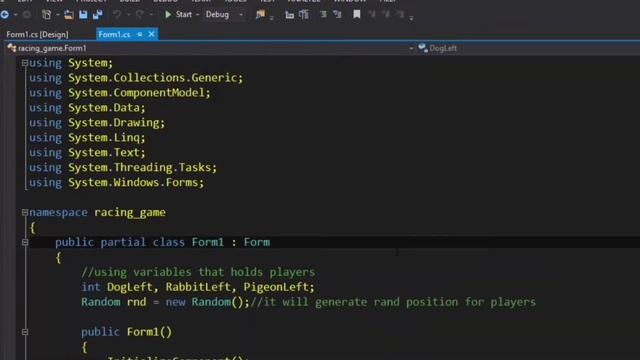Open the New Project dropdown arrow
This screenshot has width=640, height=360.
pyautogui.click(x=57, y=15)
